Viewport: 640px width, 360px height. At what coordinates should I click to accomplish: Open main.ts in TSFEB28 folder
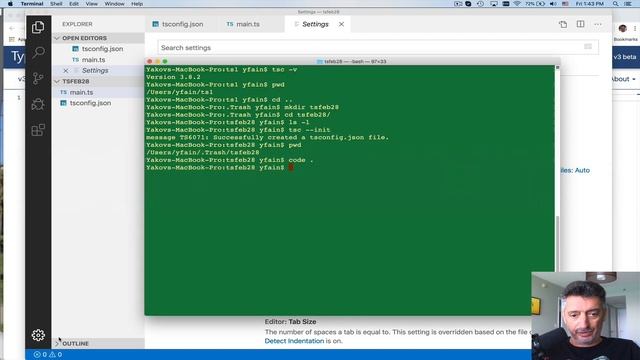(x=99, y=92)
